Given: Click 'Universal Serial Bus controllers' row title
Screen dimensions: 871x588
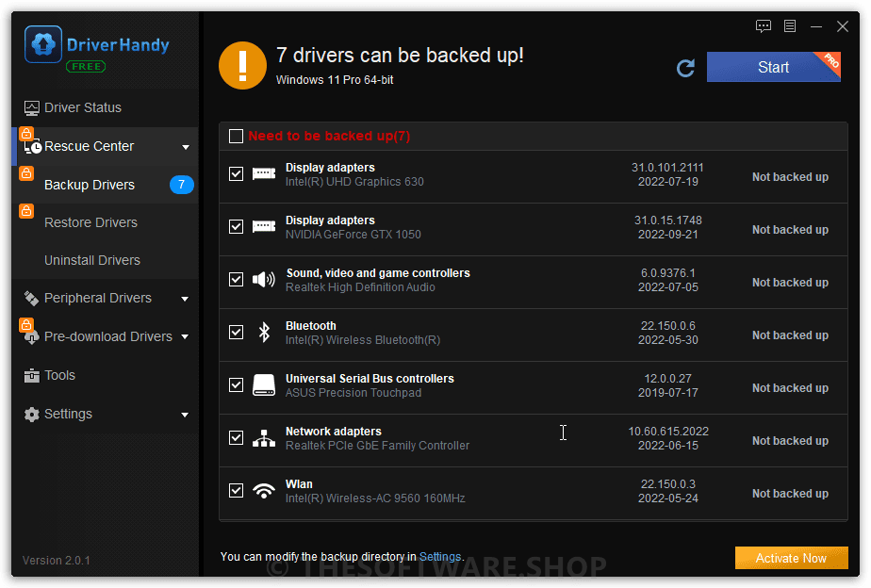Looking at the screenshot, I should pos(370,379).
